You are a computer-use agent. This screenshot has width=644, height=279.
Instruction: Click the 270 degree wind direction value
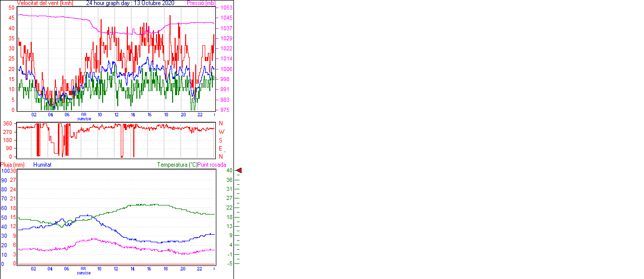click(x=8, y=132)
